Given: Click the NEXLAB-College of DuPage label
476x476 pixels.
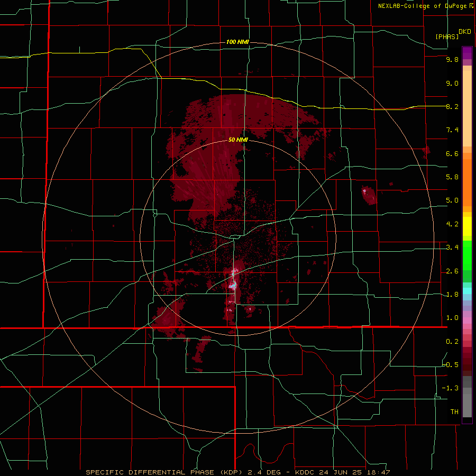Looking at the screenshot, I should [x=423, y=6].
